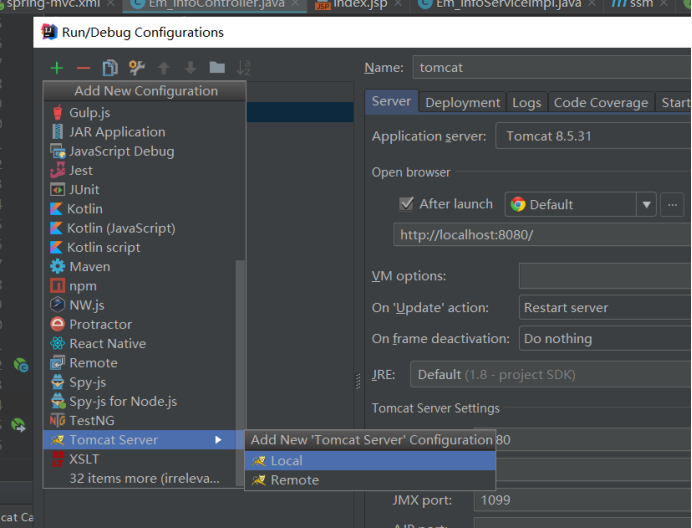
Task: Select Jest configuration type
Action: (144, 170)
